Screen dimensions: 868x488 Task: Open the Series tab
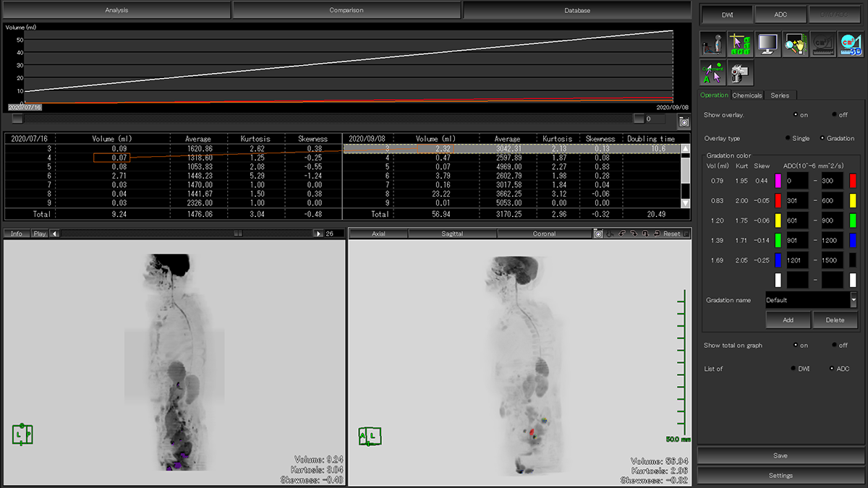coord(780,95)
